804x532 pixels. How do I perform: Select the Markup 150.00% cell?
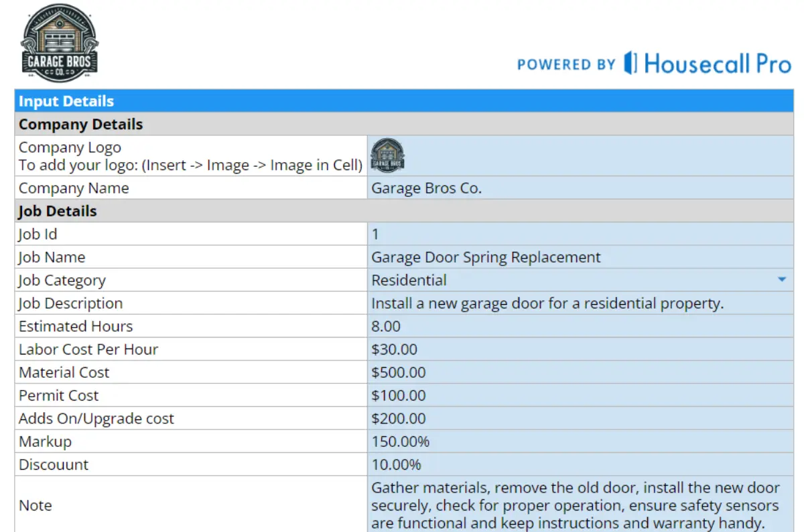click(x=580, y=442)
